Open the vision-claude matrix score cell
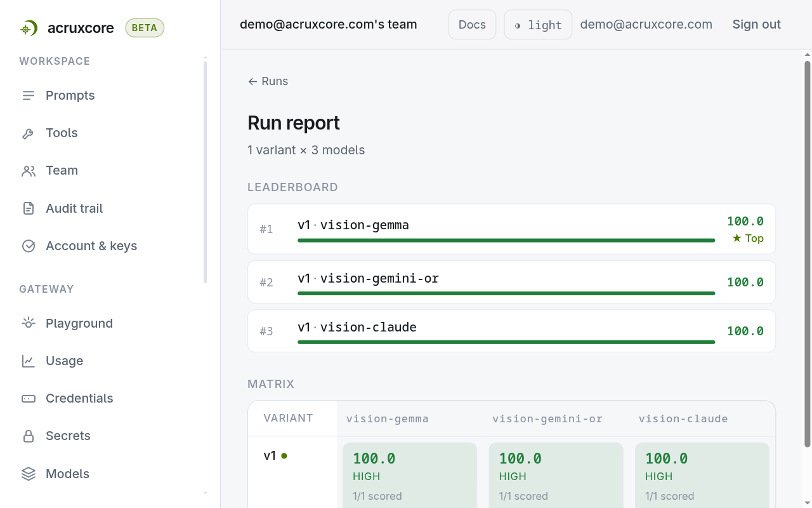812x508 pixels. coord(702,475)
